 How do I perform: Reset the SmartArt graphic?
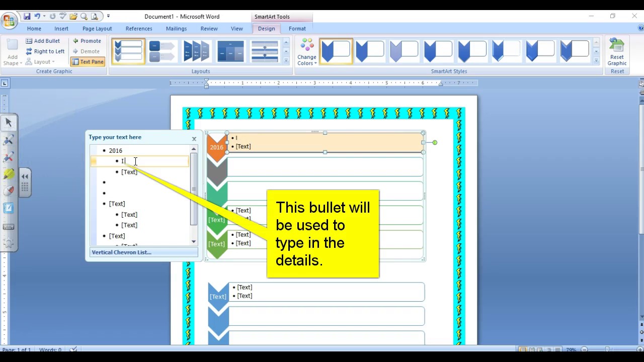pyautogui.click(x=617, y=52)
